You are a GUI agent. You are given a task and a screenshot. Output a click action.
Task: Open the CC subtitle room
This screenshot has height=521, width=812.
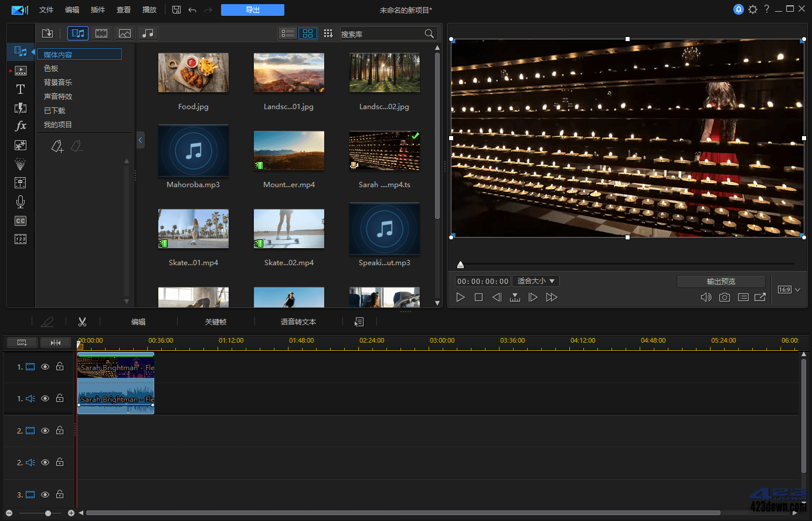(20, 221)
